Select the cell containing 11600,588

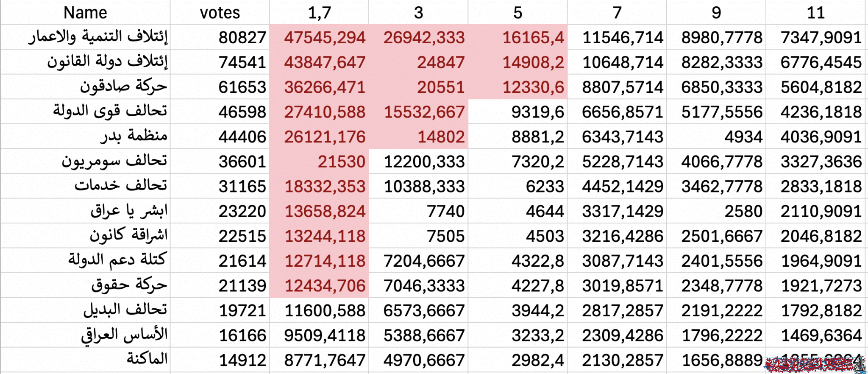click(325, 311)
